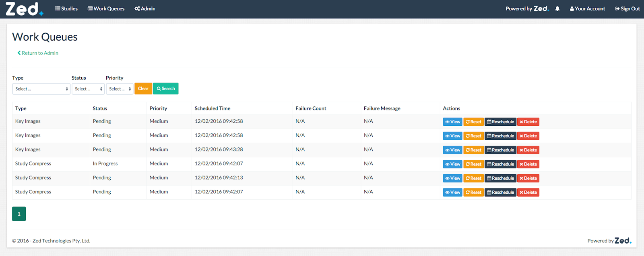
Task: Reset Key Images 09:43:28 item
Action: pos(473,150)
